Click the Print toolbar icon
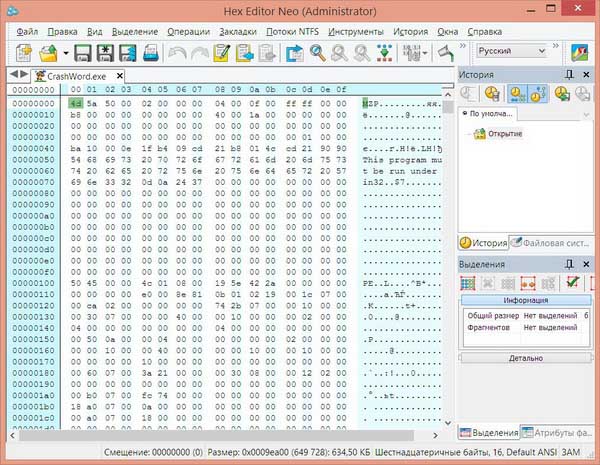The height and width of the screenshot is (465, 600). (x=149, y=52)
